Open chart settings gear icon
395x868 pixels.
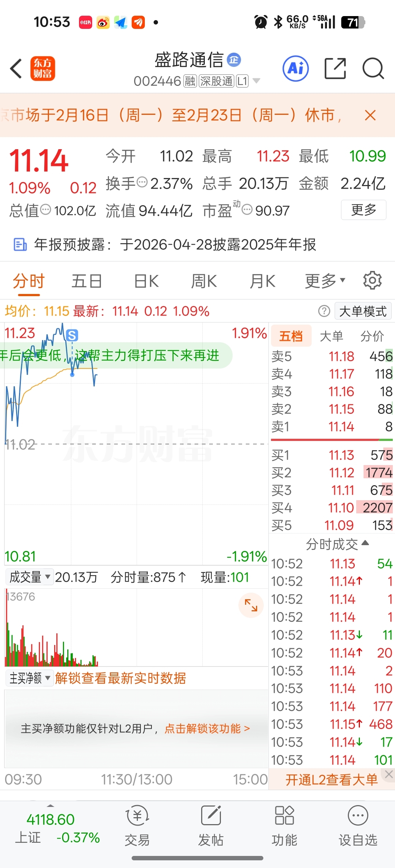(372, 280)
